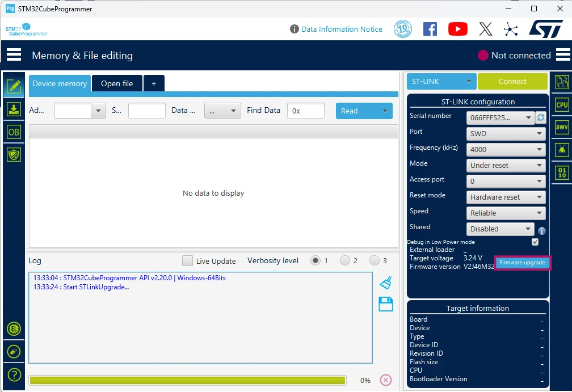The width and height of the screenshot is (572, 392).
Task: Click the Firmware upgrade button
Action: 522,263
